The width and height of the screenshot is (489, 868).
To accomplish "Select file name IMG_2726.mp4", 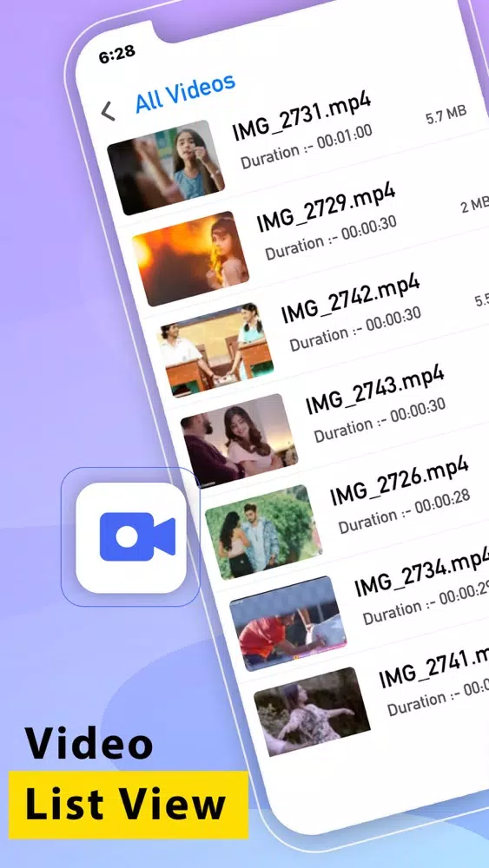I will 399,481.
